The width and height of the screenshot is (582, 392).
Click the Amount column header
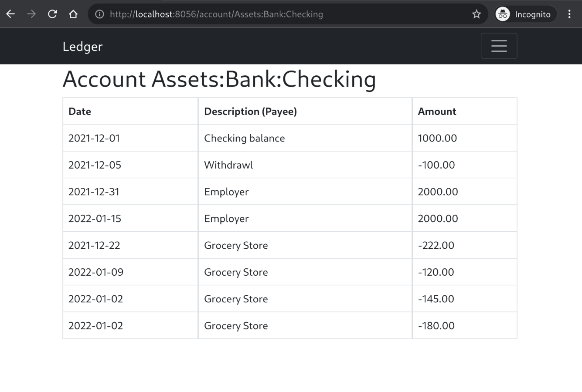click(x=437, y=112)
